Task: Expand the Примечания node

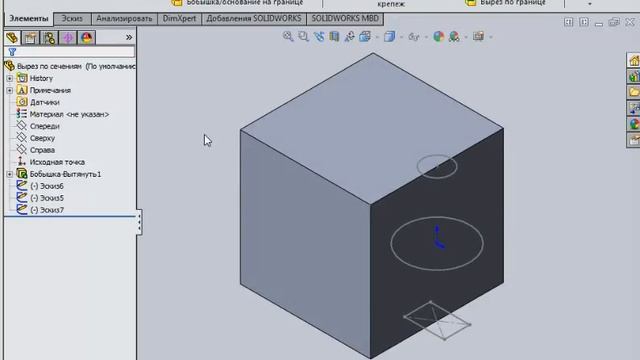Action: 9,90
